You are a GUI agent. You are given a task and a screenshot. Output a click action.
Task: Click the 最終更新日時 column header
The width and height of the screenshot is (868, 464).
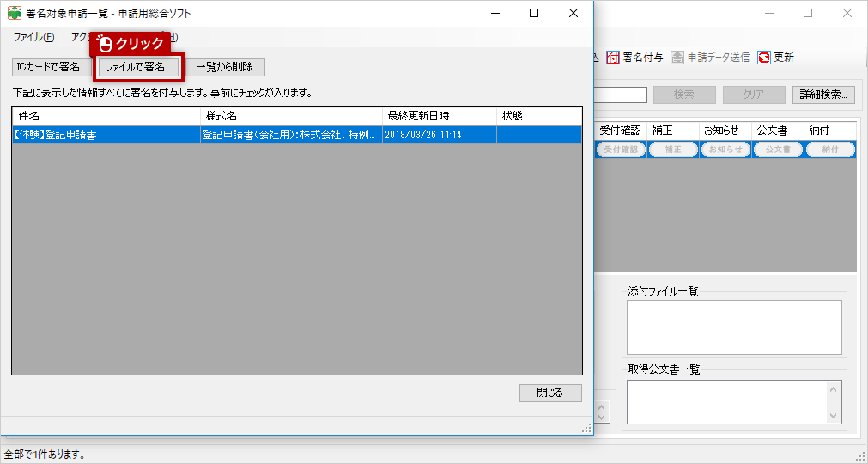[440, 116]
